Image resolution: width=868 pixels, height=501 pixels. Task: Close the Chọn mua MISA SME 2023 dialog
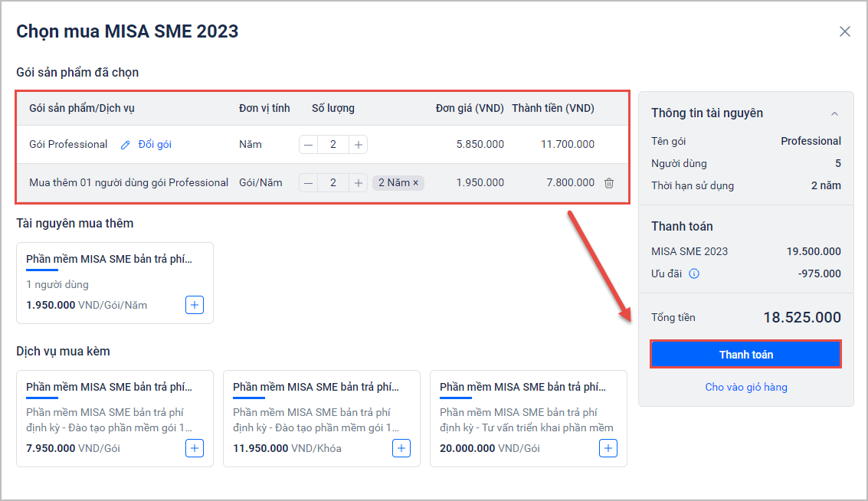pos(844,31)
